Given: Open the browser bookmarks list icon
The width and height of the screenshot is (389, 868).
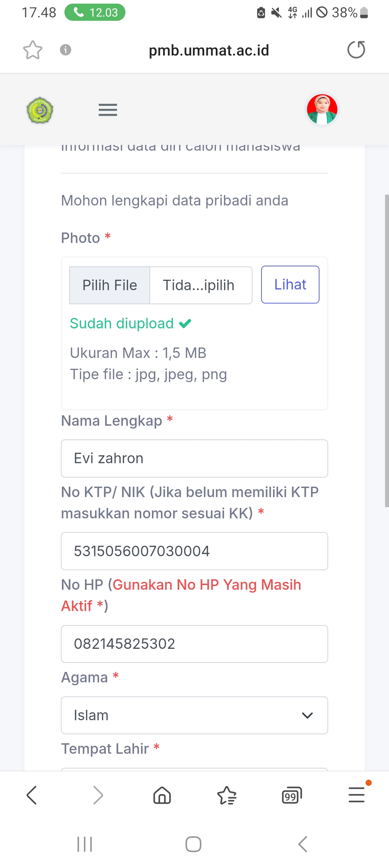Looking at the screenshot, I should 227,795.
